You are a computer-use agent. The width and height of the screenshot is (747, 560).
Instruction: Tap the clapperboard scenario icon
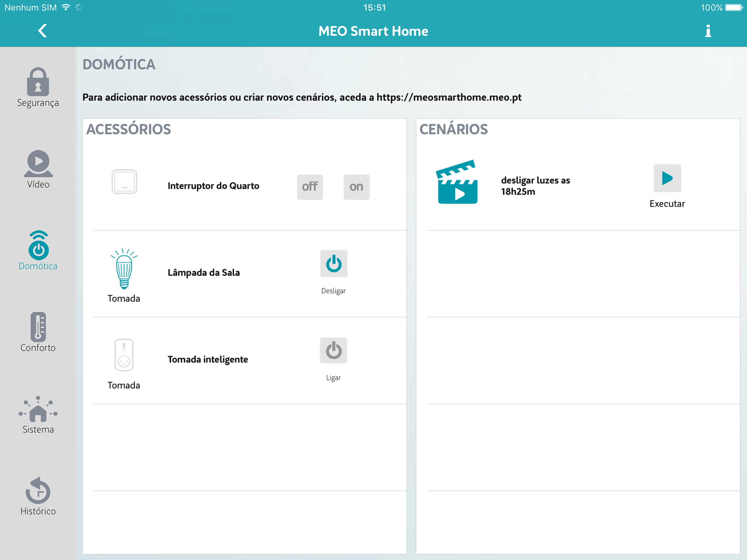[x=457, y=182]
